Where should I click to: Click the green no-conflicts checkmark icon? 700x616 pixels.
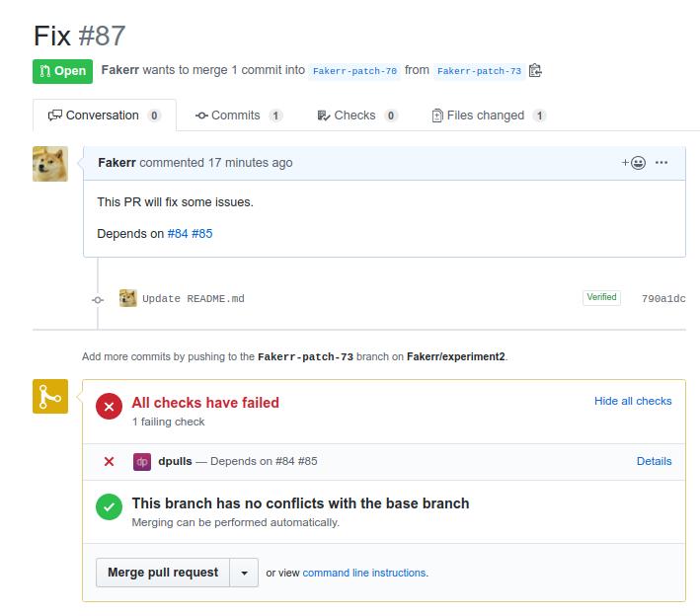click(109, 507)
